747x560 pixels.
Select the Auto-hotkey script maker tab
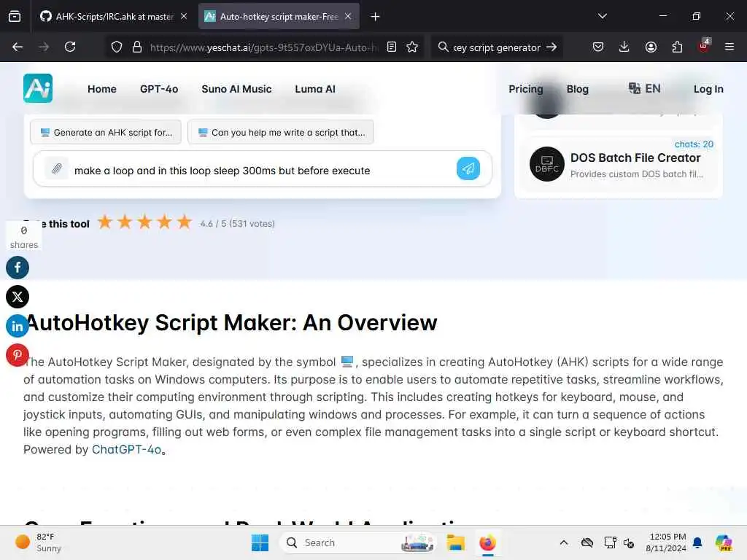click(279, 17)
